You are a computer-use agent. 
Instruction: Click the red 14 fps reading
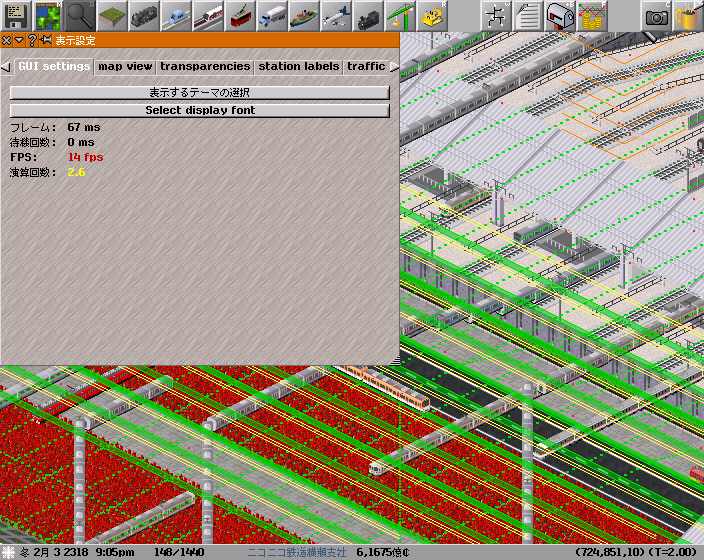pyautogui.click(x=85, y=157)
